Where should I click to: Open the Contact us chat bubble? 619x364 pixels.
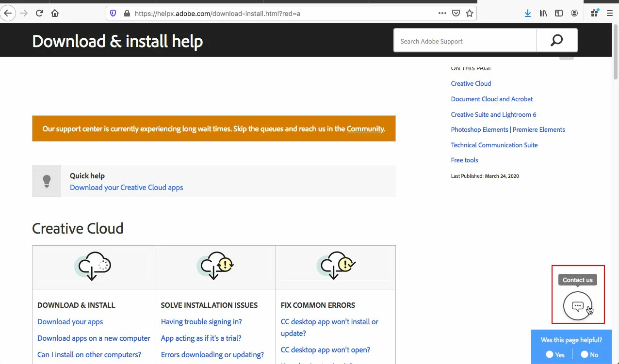tap(578, 306)
